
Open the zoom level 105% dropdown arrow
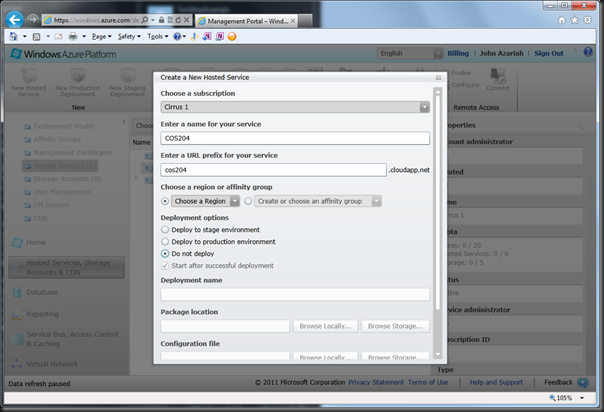point(582,398)
